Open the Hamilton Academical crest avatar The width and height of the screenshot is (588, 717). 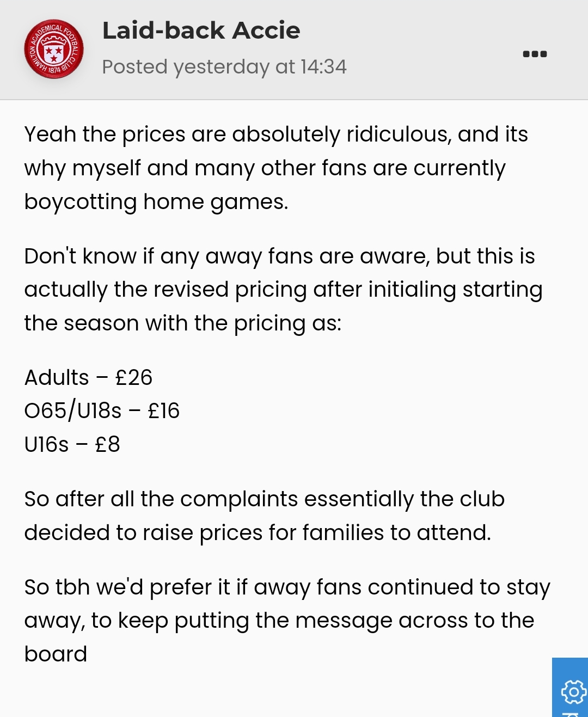coord(54,49)
